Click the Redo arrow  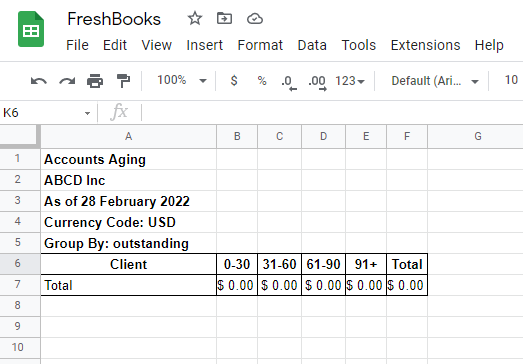click(67, 81)
